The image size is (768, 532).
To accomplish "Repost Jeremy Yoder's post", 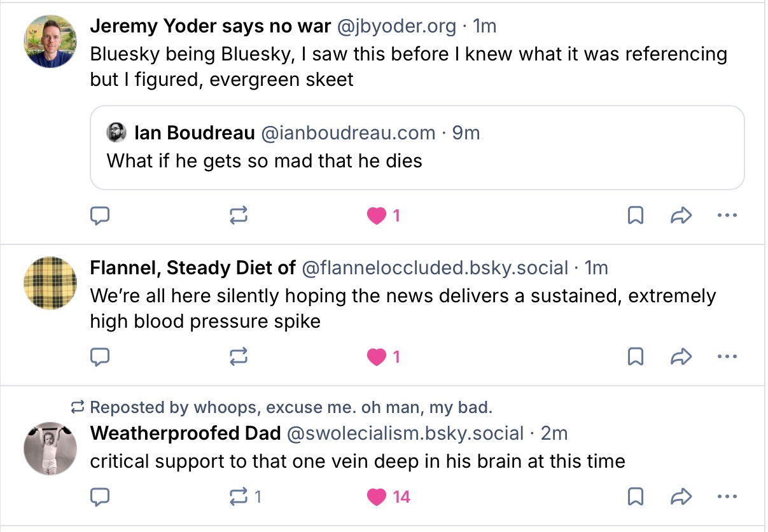I will click(238, 216).
